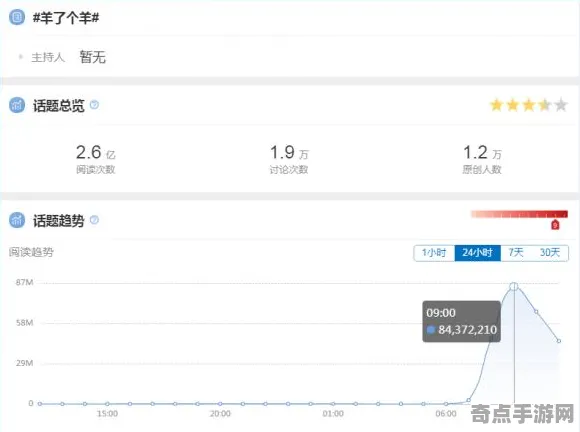The height and width of the screenshot is (432, 580).
Task: Open help icon next to 话题总览
Action: click(x=94, y=105)
